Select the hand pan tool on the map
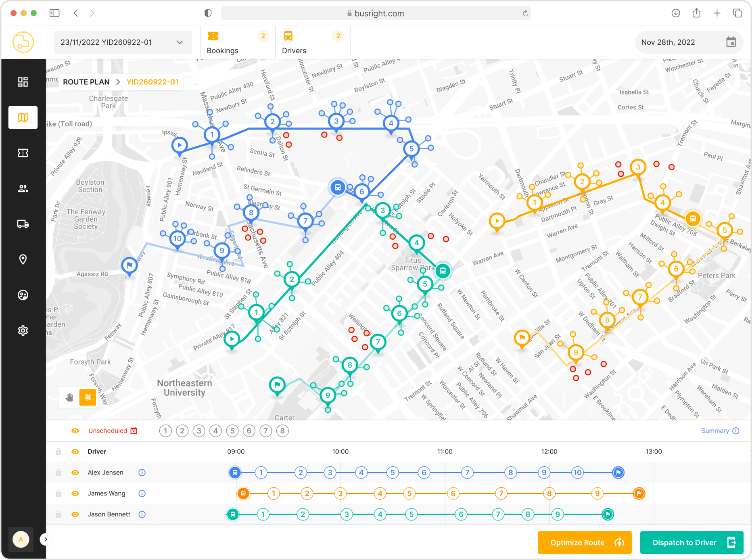752x560 pixels. (69, 397)
